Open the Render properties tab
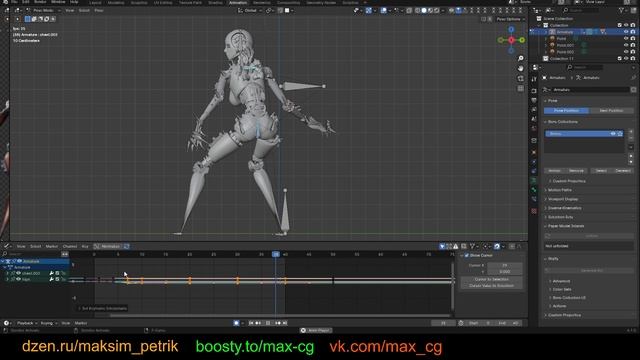640x360 pixels. coord(534,90)
